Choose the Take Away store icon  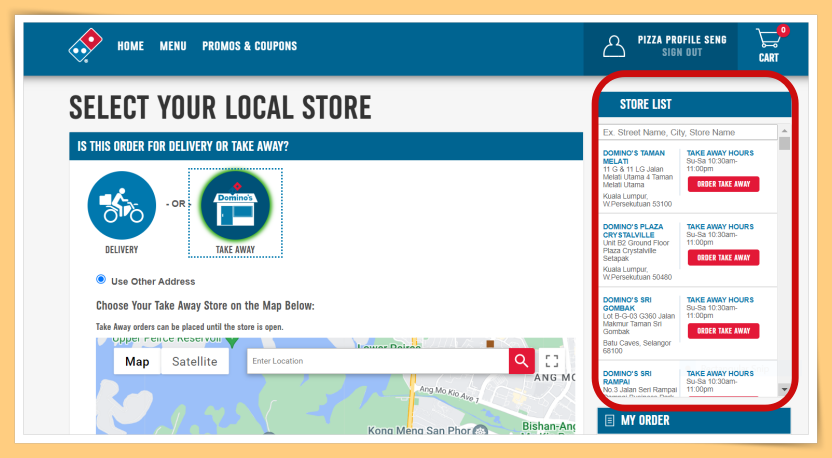tap(236, 205)
